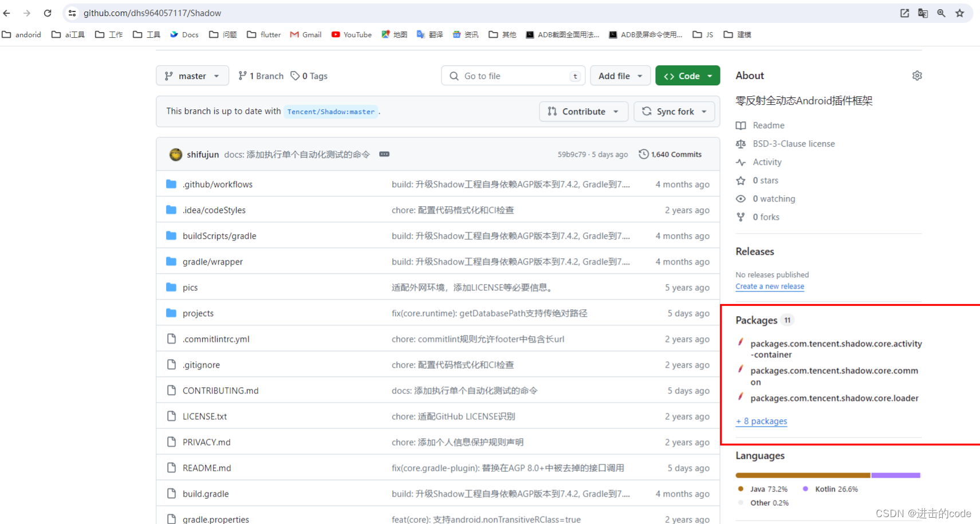
Task: Click the + 8 packages link
Action: (762, 421)
